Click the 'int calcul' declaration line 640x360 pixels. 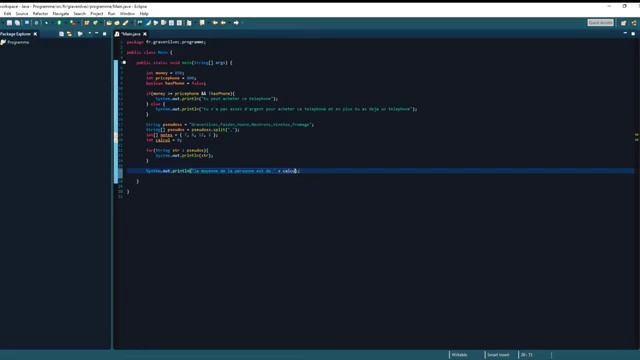[164, 140]
